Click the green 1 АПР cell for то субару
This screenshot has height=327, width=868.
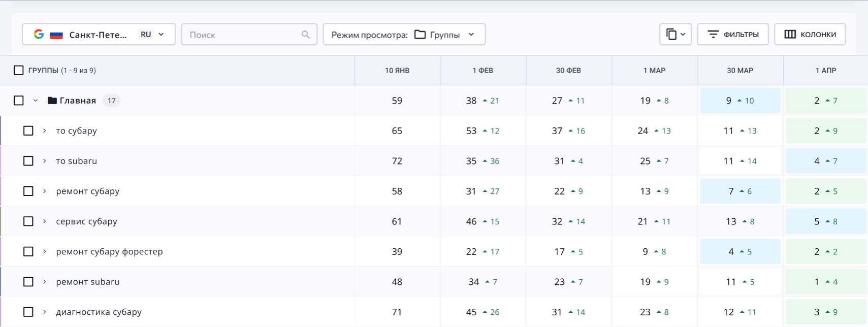[x=826, y=131]
